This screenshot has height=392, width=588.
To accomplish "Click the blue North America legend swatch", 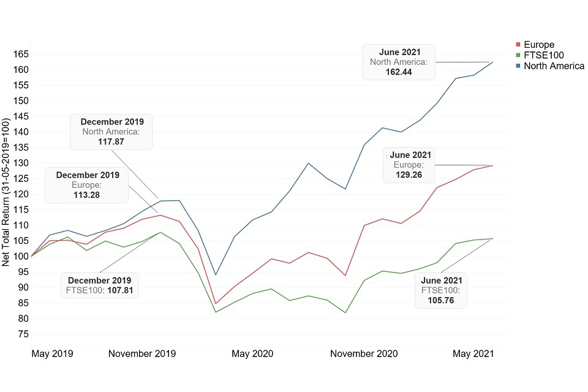I will click(519, 66).
